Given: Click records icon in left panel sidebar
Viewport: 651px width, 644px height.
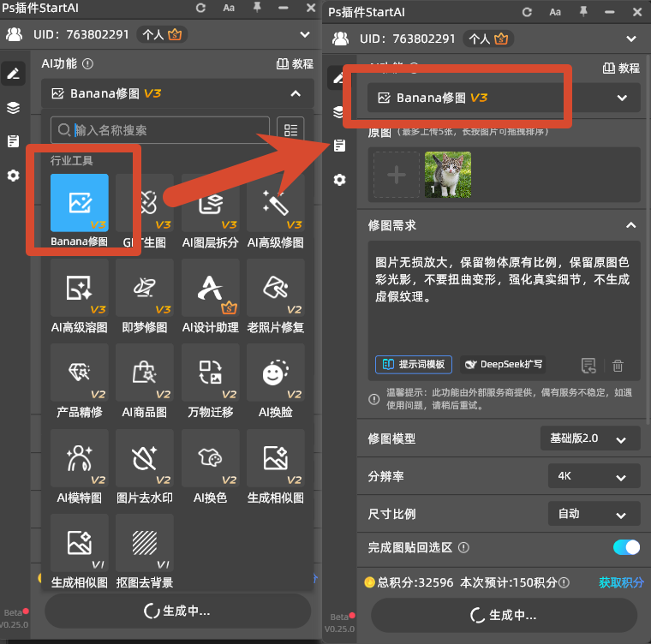Looking at the screenshot, I should pyautogui.click(x=14, y=141).
